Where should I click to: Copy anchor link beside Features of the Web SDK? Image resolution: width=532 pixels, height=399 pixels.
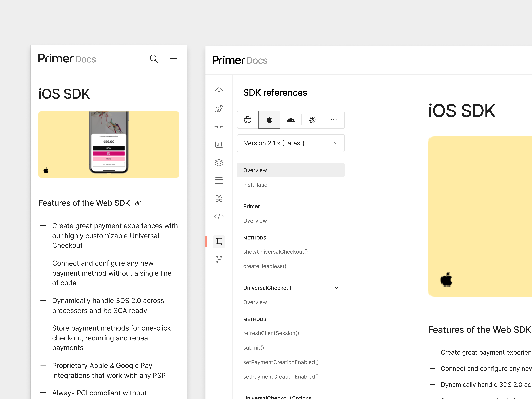point(138,203)
